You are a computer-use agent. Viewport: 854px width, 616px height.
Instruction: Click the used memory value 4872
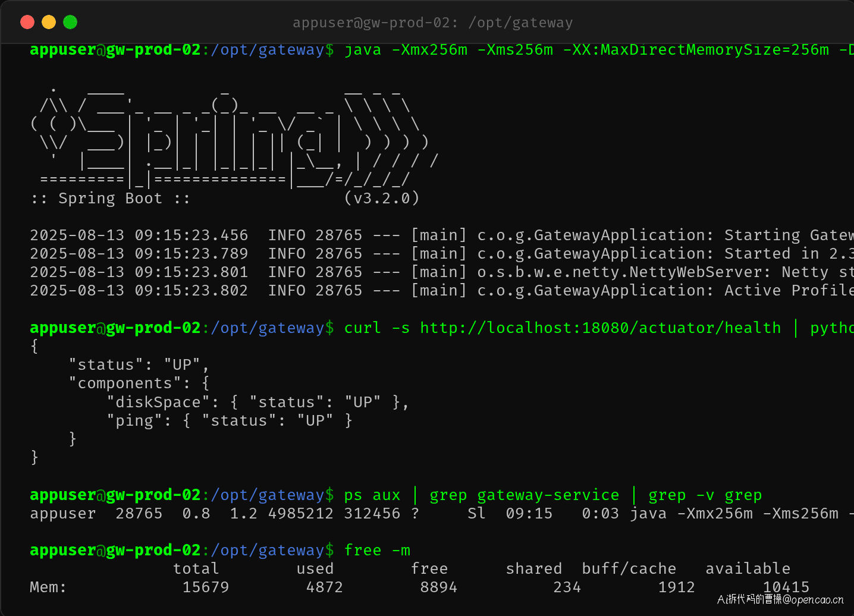coord(325,587)
